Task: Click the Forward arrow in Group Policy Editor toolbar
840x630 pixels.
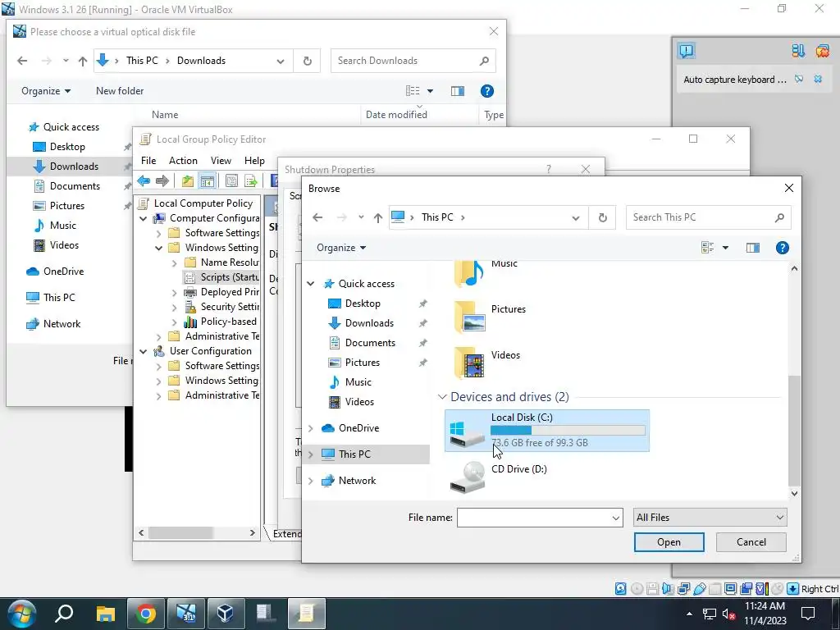Action: pos(162,180)
